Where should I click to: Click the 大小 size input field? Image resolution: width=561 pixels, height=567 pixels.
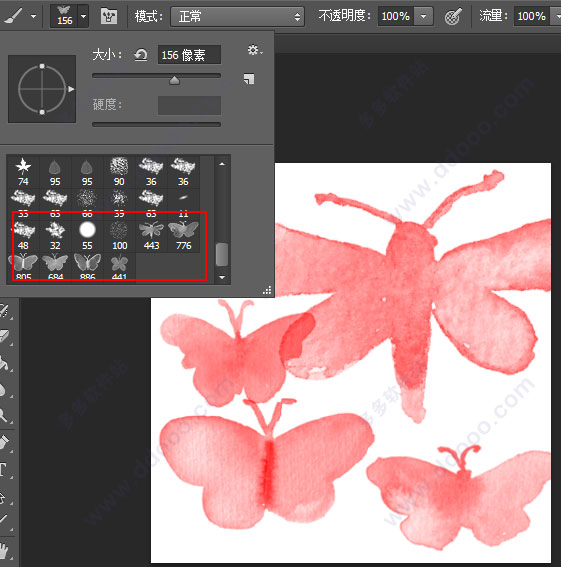pyautogui.click(x=189, y=55)
